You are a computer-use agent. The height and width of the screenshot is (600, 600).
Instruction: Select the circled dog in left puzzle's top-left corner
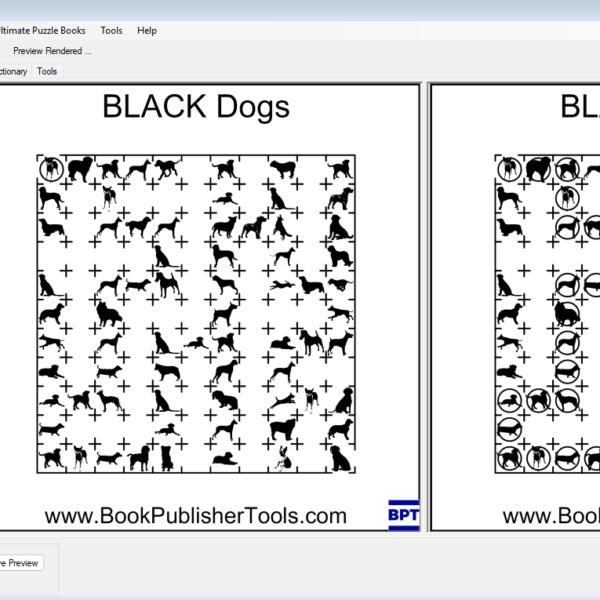(51, 168)
